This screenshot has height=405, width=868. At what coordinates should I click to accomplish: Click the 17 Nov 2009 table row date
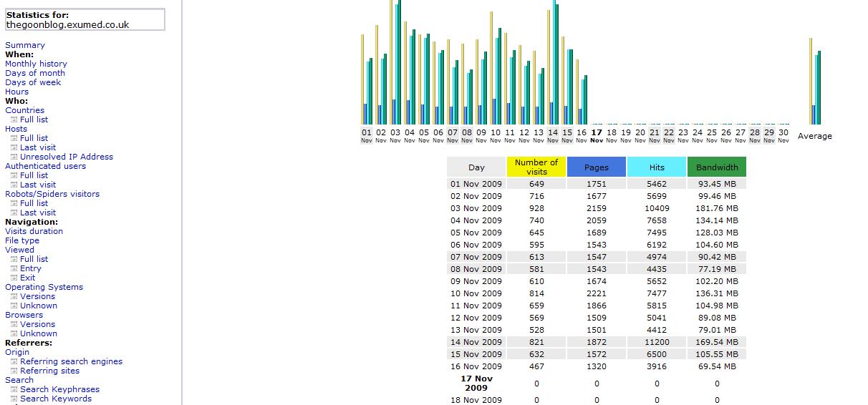tap(476, 383)
